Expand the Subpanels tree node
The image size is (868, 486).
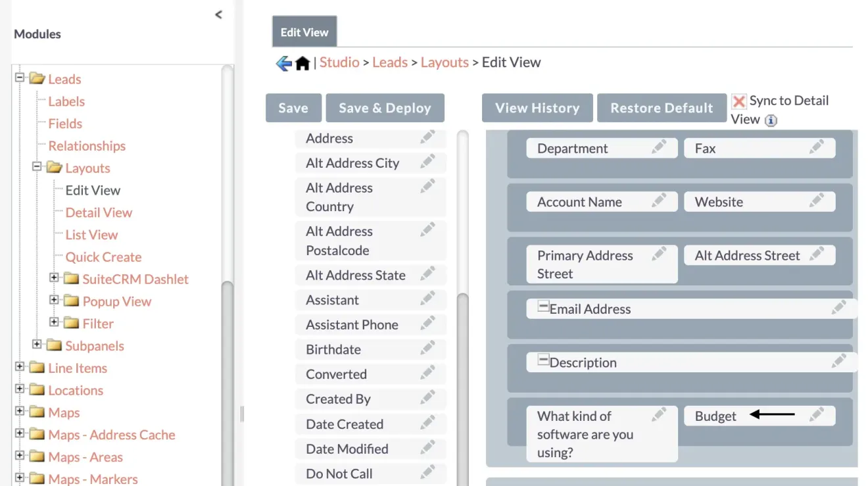point(37,345)
